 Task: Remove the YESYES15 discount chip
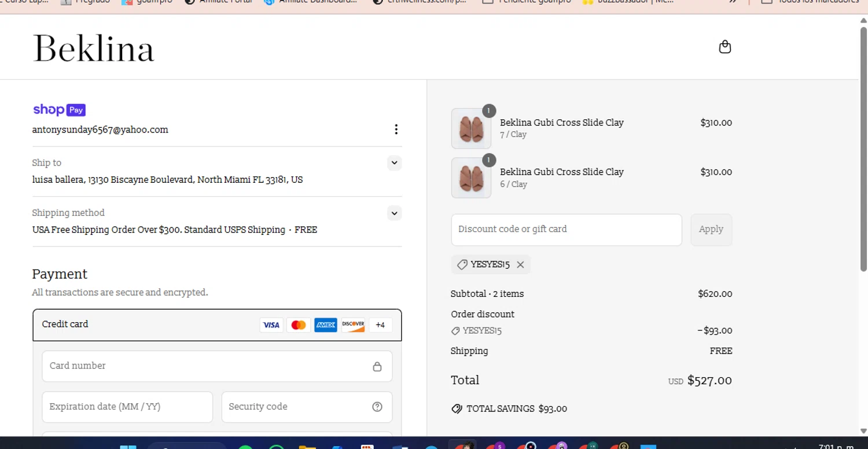pos(520,264)
